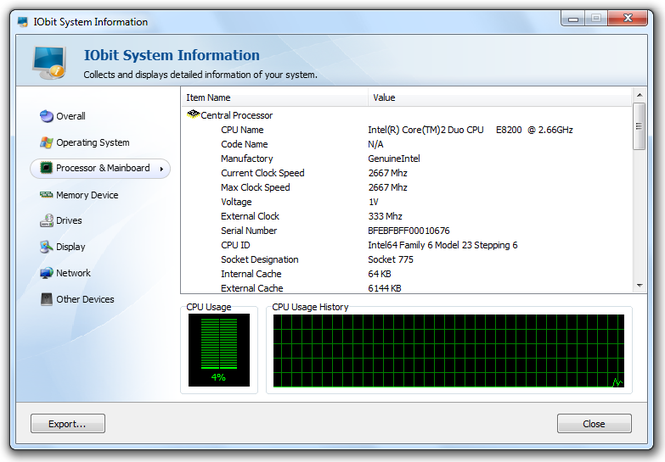665x462 pixels.
Task: Select the Internal Cache row
Action: [x=406, y=274]
